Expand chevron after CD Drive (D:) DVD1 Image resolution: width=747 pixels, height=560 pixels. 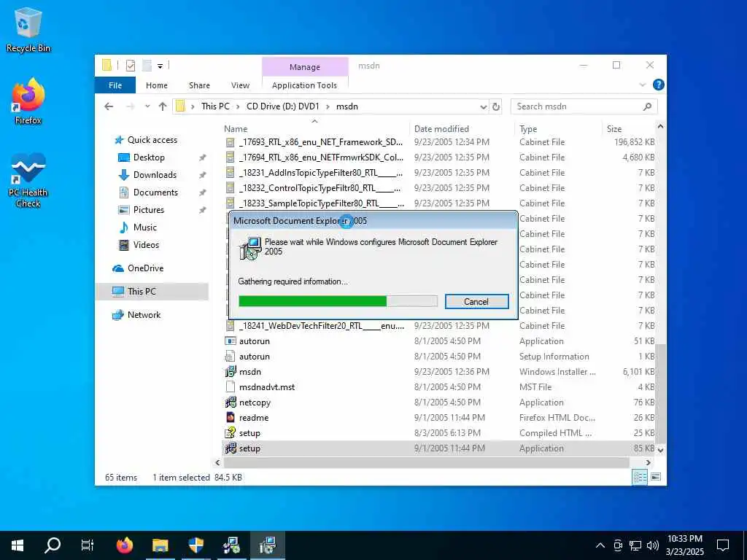[x=328, y=106]
